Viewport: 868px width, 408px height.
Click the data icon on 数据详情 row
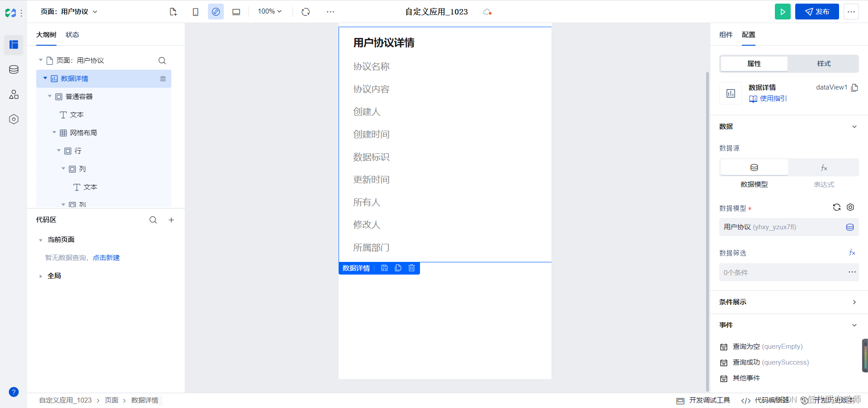pyautogui.click(x=163, y=79)
